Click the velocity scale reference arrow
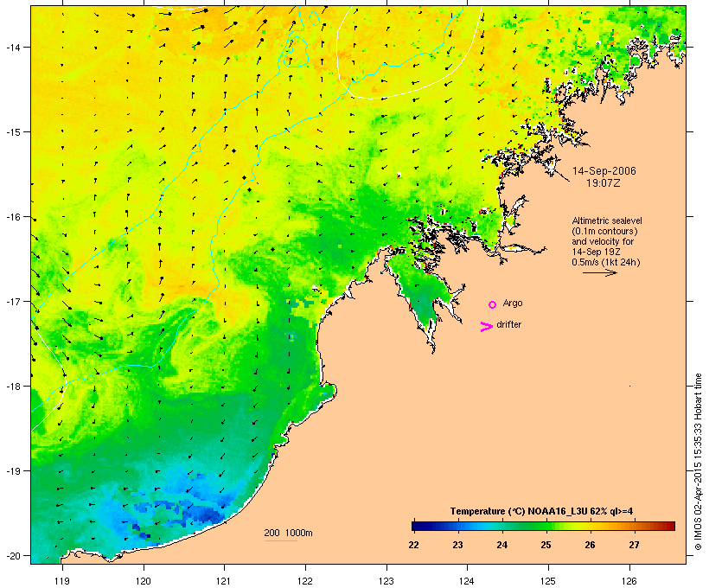The width and height of the screenshot is (709, 588). click(x=600, y=272)
